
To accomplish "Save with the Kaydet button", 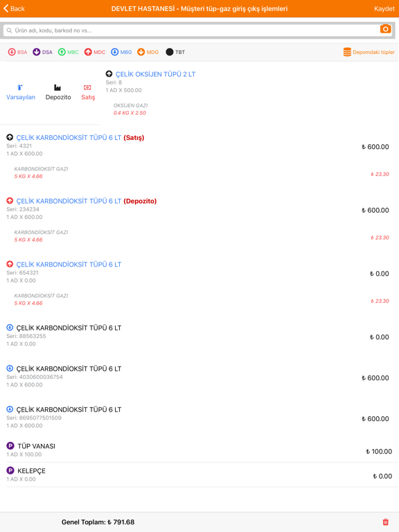I will (384, 9).
